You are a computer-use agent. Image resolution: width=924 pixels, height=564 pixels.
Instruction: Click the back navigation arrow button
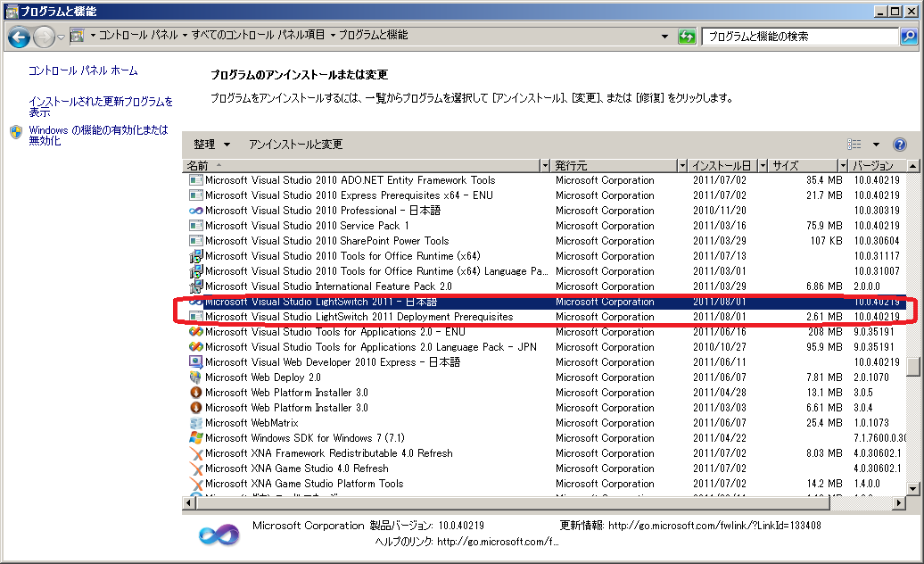19,37
